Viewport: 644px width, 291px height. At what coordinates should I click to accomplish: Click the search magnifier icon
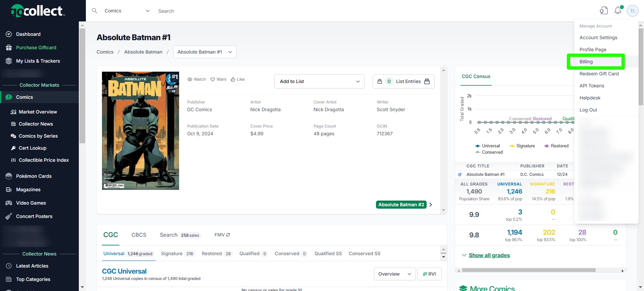point(95,11)
